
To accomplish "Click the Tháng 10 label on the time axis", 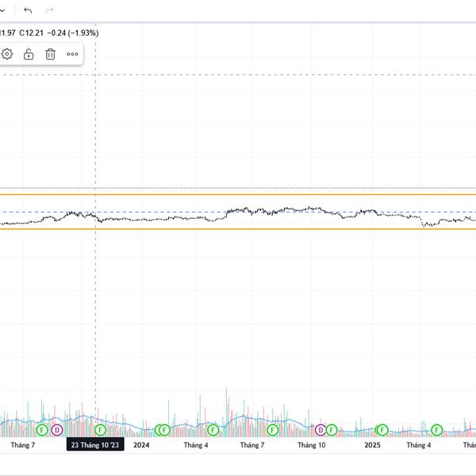I will click(312, 445).
